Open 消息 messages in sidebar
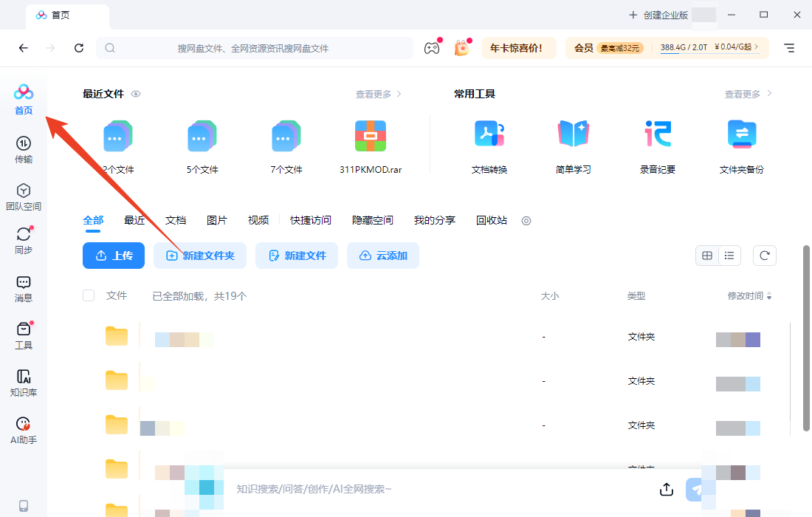The width and height of the screenshot is (812, 517). (23, 287)
